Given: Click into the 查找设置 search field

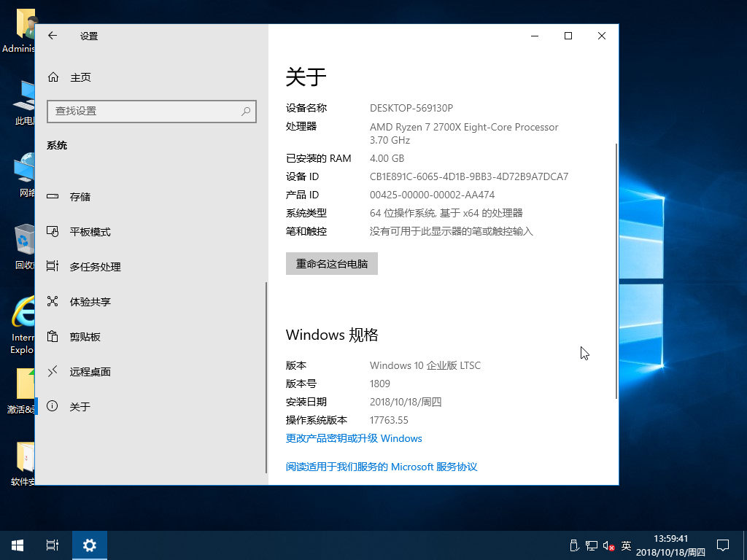Looking at the screenshot, I should coord(152,112).
